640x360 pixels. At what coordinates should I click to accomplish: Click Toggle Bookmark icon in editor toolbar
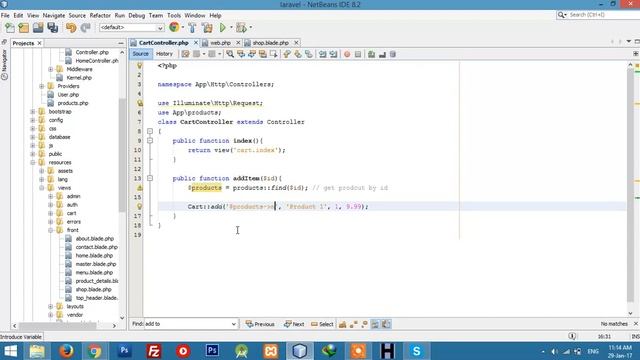tap(309, 54)
